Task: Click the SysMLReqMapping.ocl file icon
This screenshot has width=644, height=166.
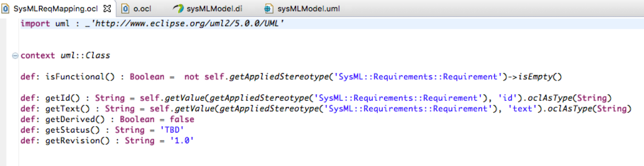Action: click(5, 9)
